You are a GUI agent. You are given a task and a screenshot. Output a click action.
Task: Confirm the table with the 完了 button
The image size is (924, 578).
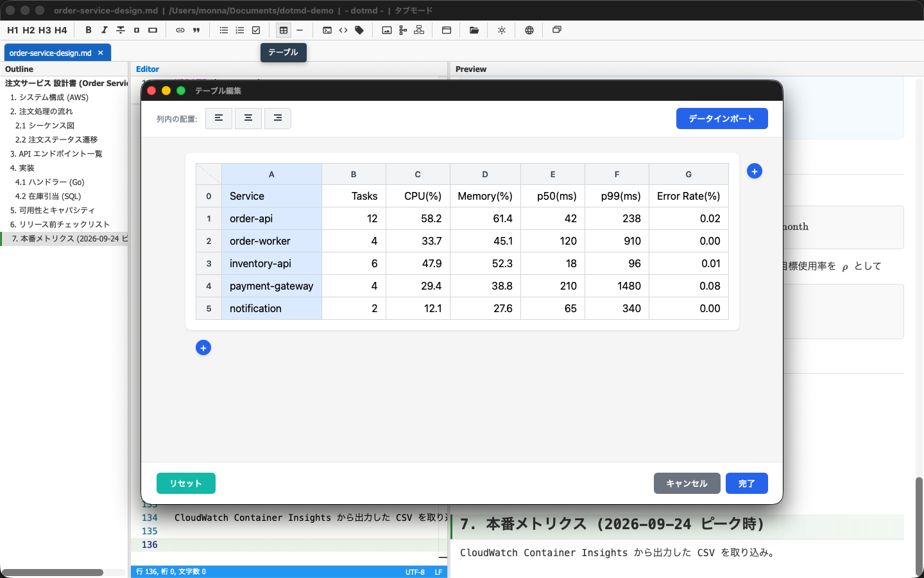click(x=747, y=484)
